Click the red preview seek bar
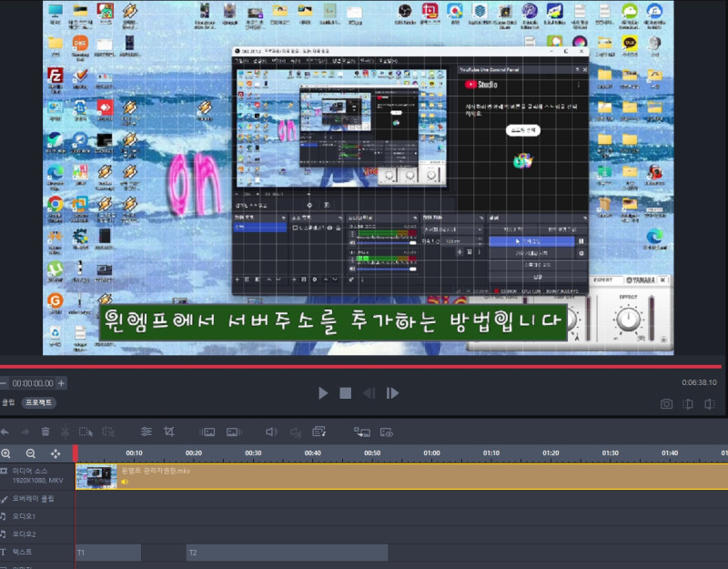728x569 pixels. tap(360, 367)
